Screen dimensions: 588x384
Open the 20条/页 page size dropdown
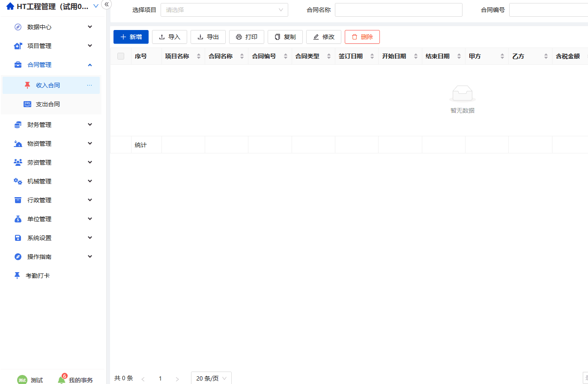point(210,378)
